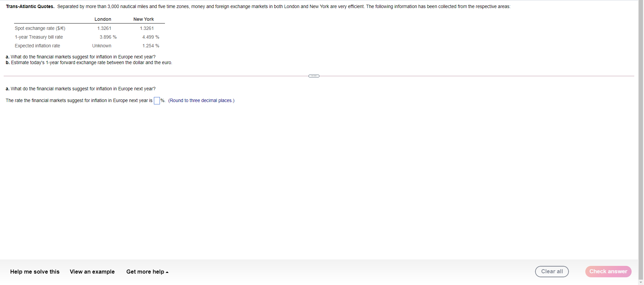Click Help me solve this
Viewport: 644px width, 285px height.
(x=35, y=272)
